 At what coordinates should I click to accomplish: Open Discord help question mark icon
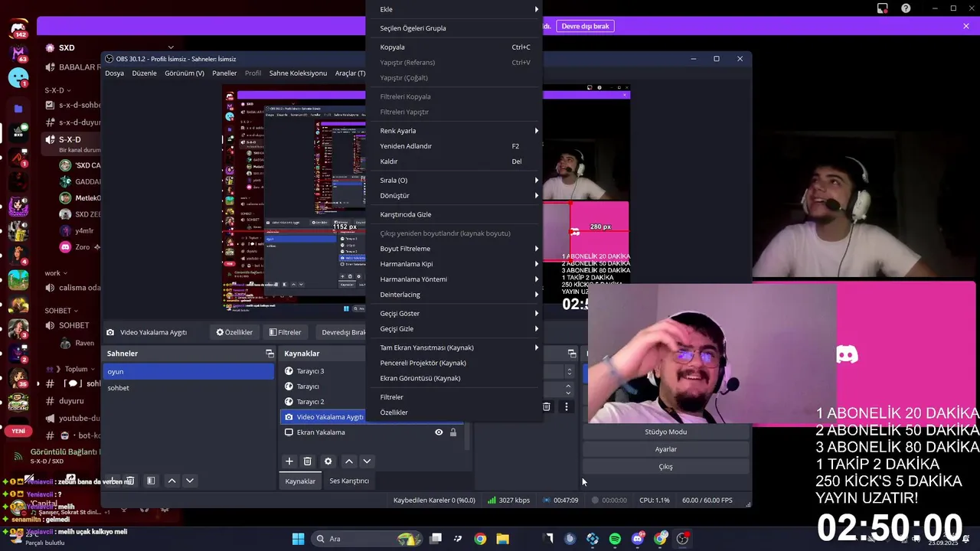point(906,8)
